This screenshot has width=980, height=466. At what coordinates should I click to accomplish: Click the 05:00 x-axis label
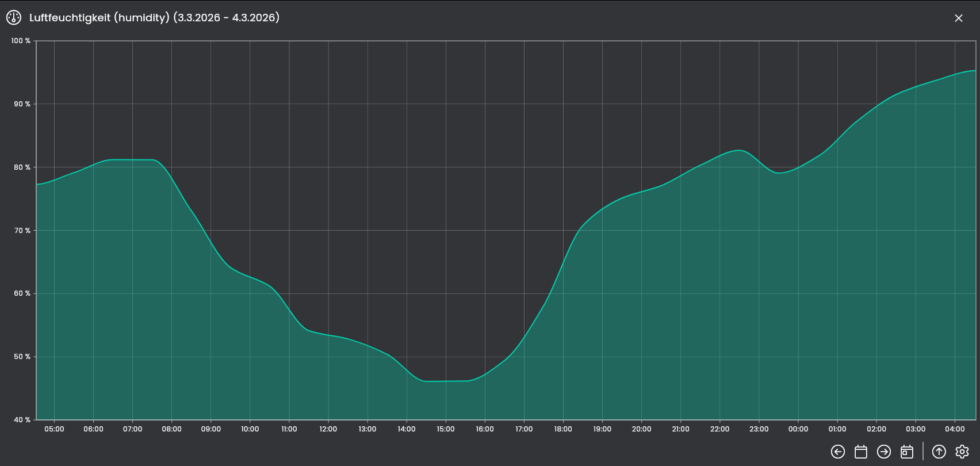coord(55,429)
